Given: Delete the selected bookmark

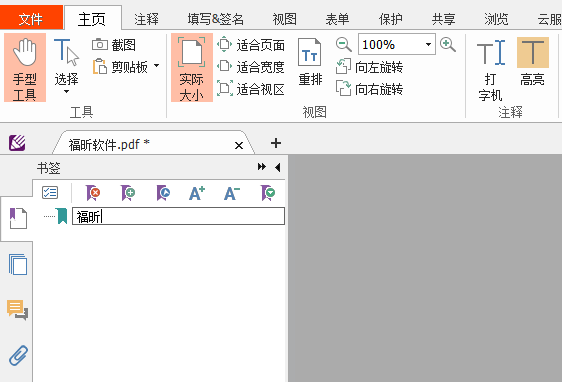Looking at the screenshot, I should pyautogui.click(x=93, y=193).
